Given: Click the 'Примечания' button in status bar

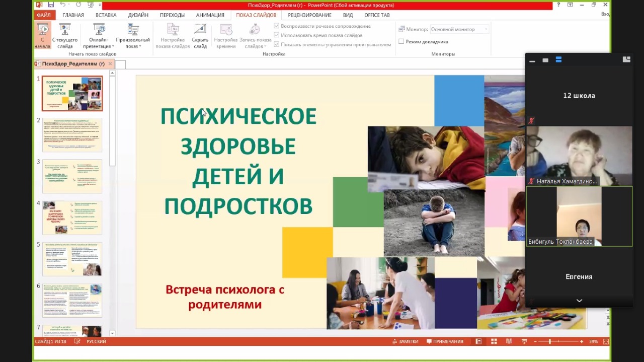Looking at the screenshot, I should click(444, 341).
